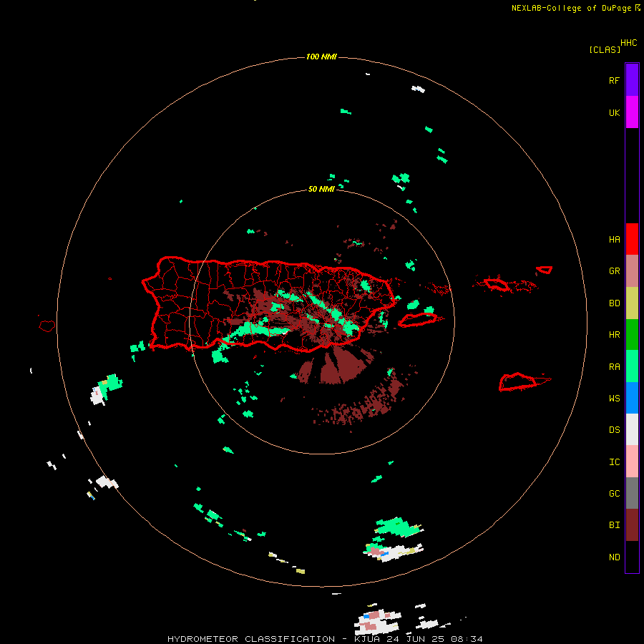The image size is (644, 644).
Task: Click the "GR" legend label
Action: [x=614, y=271]
